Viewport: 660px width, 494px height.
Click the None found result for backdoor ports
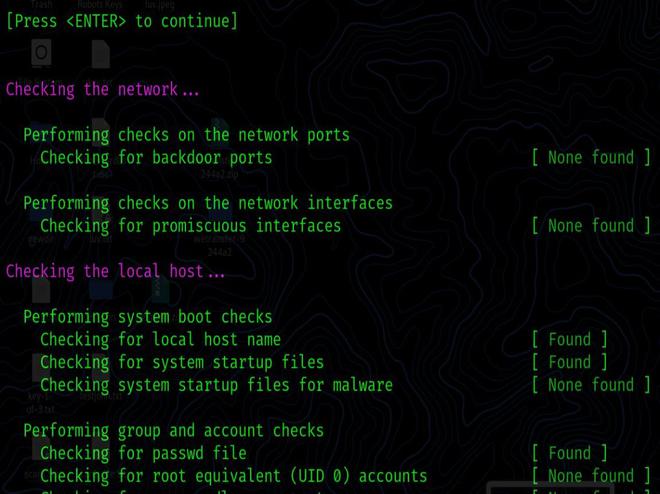(591, 157)
